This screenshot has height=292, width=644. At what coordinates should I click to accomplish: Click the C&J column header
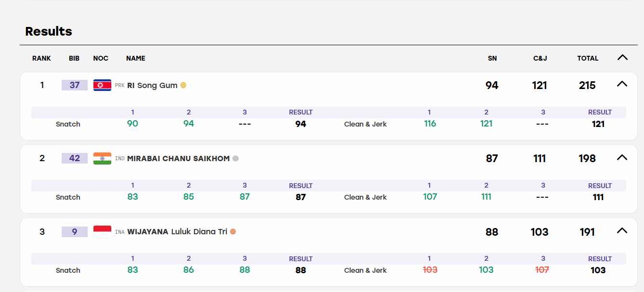(x=540, y=58)
